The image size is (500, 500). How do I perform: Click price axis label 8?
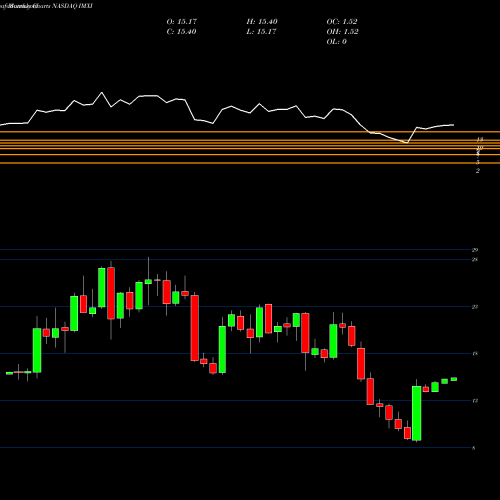(x=474, y=448)
